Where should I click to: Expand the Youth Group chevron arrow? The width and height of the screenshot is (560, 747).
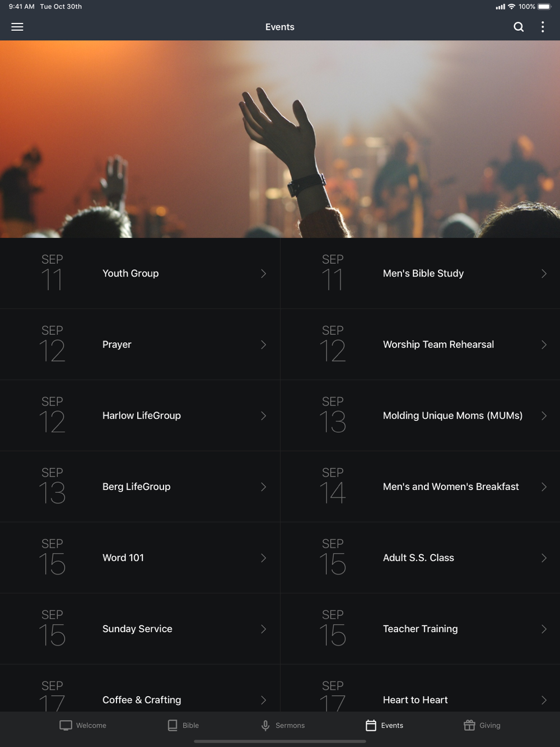click(x=263, y=273)
